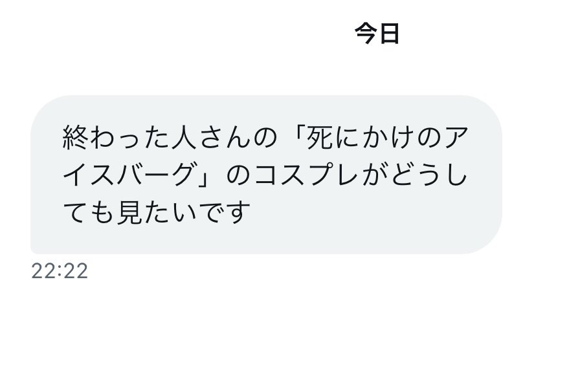Click the word 終わった人 in the message

point(129,138)
